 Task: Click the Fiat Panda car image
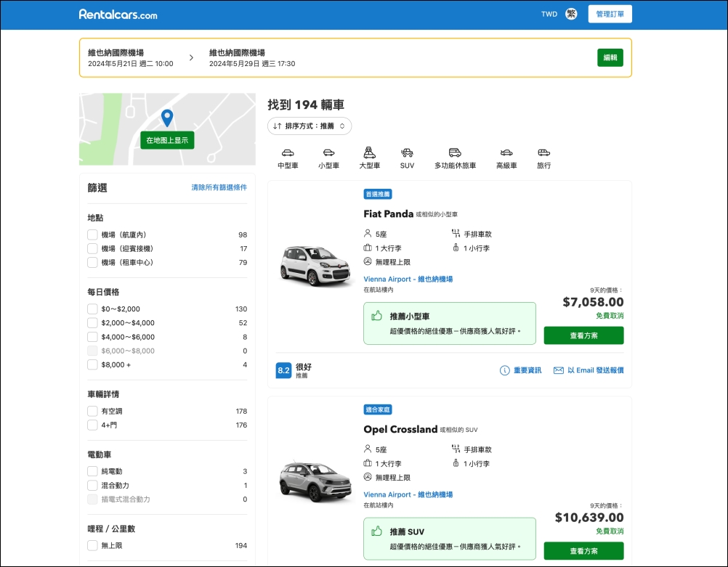[316, 266]
